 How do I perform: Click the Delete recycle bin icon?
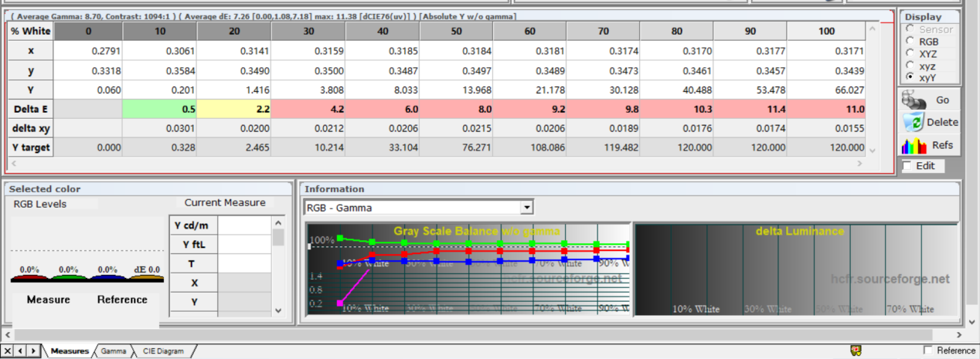914,122
